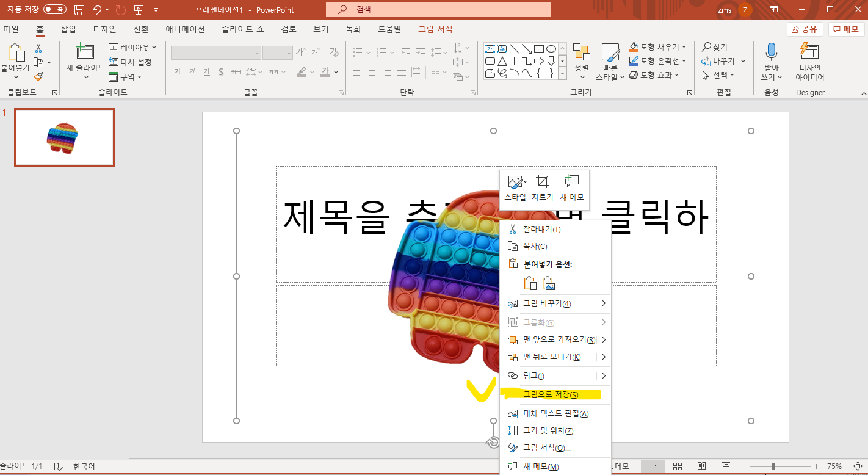Screen dimensions: 868x475
Task: Select the right arrow shape in gallery
Action: (x=538, y=61)
